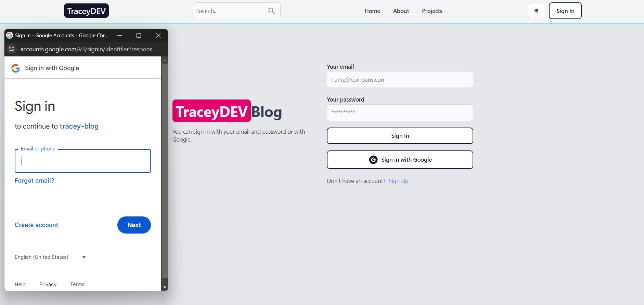
Task: Click the Google logo in popup header
Action: click(15, 68)
